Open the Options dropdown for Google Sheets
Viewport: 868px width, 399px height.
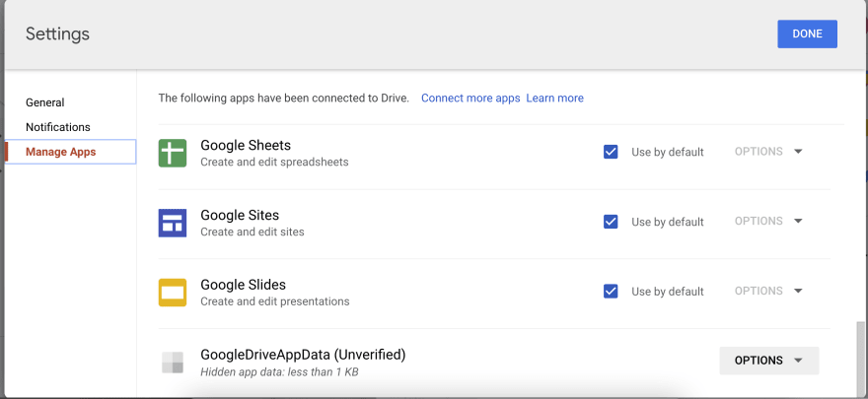768,152
